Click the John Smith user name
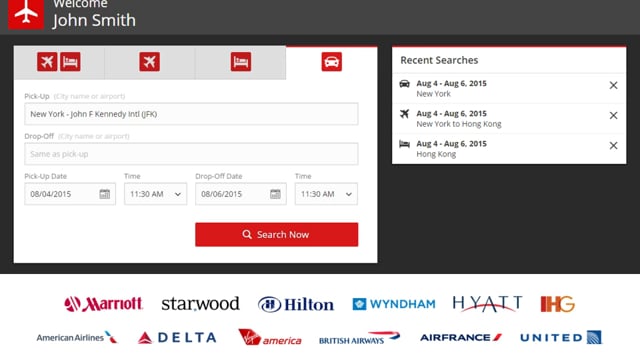This screenshot has width=640, height=360. pos(94,20)
